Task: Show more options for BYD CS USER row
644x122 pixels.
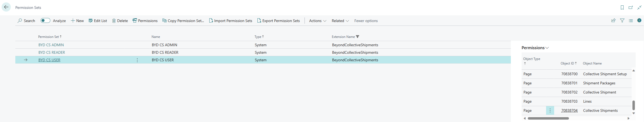Action: pyautogui.click(x=137, y=60)
